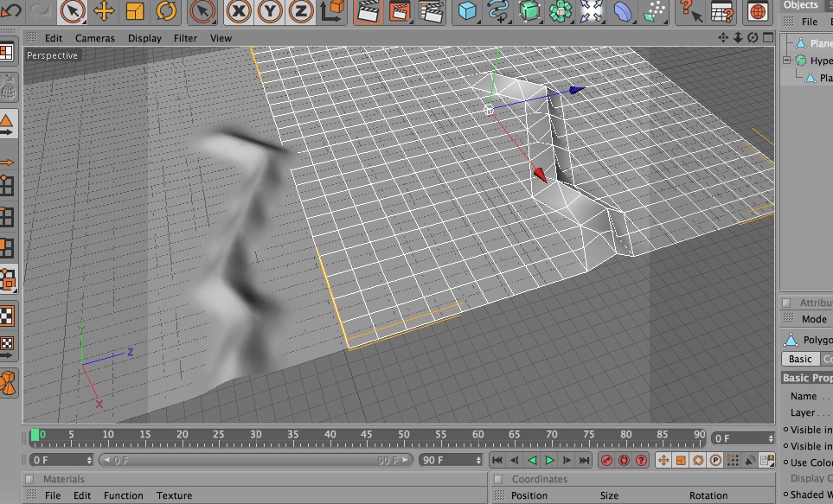Step to the previous frame
This screenshot has height=504, width=833.
(515, 461)
